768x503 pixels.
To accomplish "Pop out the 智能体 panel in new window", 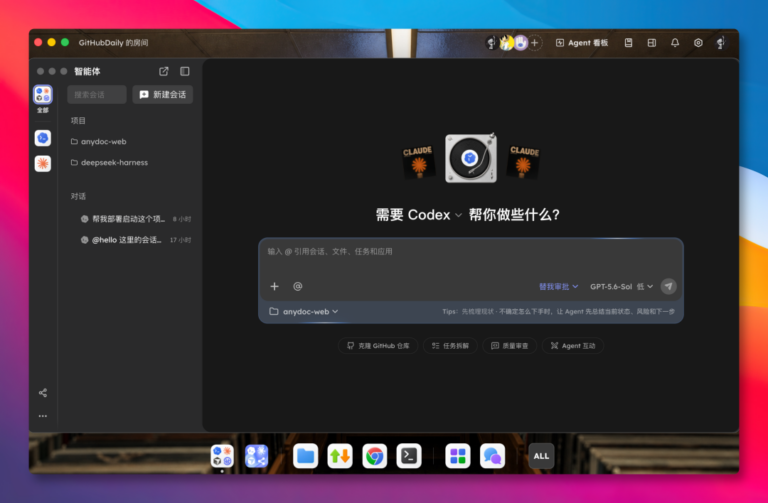I will tap(164, 72).
